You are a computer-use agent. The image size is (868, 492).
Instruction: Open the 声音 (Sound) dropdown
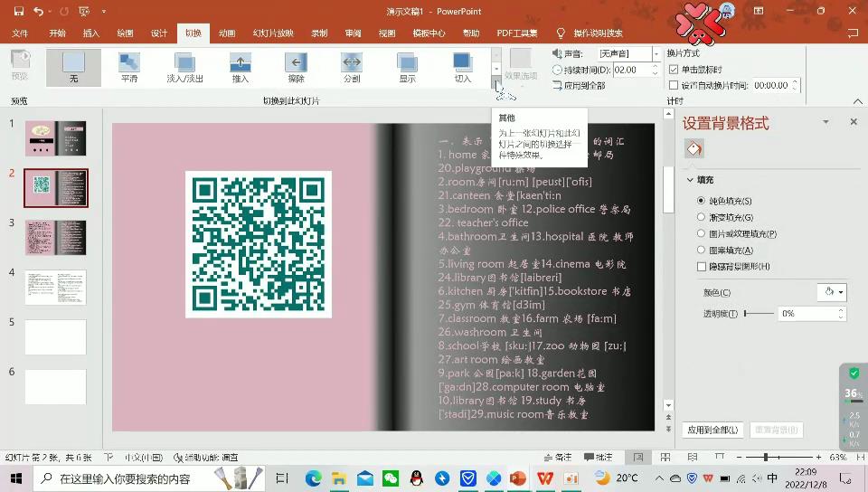pyautogui.click(x=656, y=53)
